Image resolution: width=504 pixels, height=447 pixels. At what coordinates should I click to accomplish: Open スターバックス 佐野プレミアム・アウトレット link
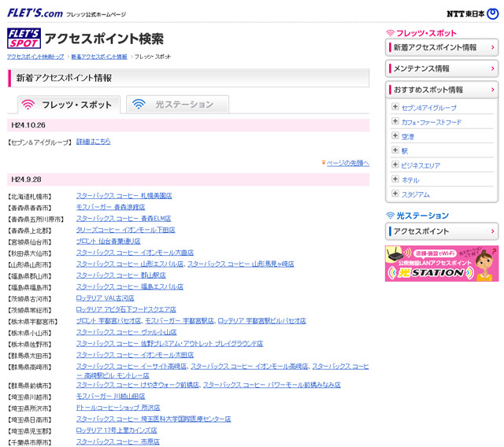tap(169, 344)
